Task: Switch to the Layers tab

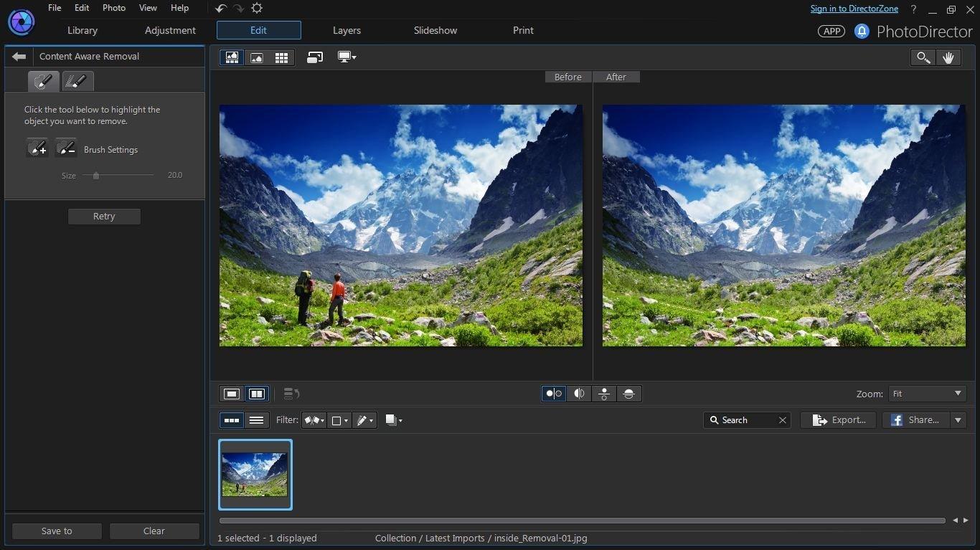Action: (347, 30)
